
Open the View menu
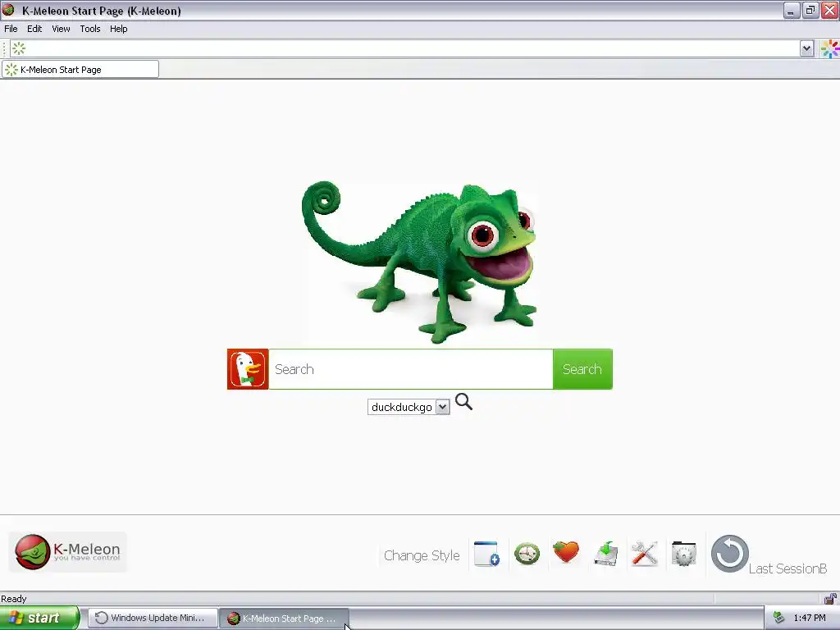[x=61, y=29]
